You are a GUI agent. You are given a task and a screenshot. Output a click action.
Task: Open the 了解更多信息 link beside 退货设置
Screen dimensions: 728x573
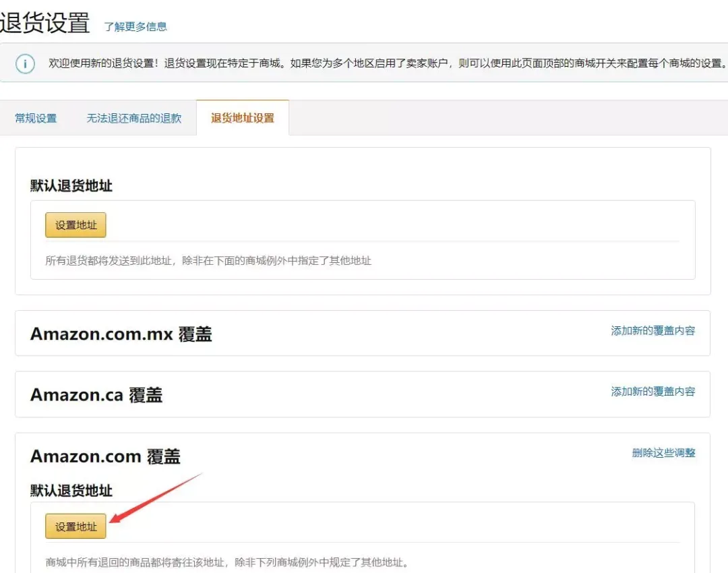[135, 27]
